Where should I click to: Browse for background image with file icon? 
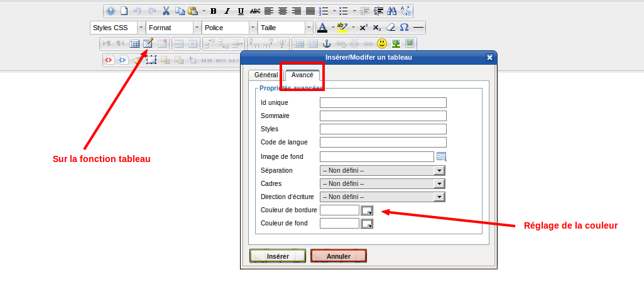pos(441,157)
